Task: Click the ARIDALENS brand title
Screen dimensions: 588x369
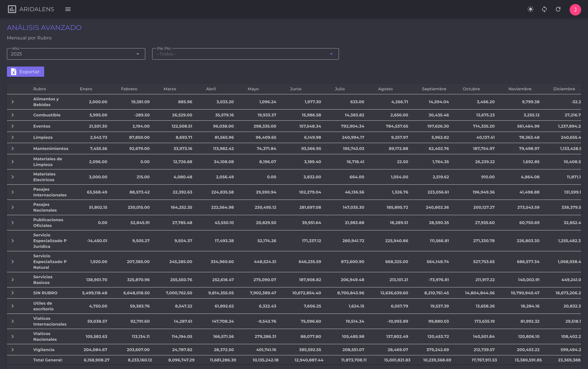Action: tap(37, 9)
